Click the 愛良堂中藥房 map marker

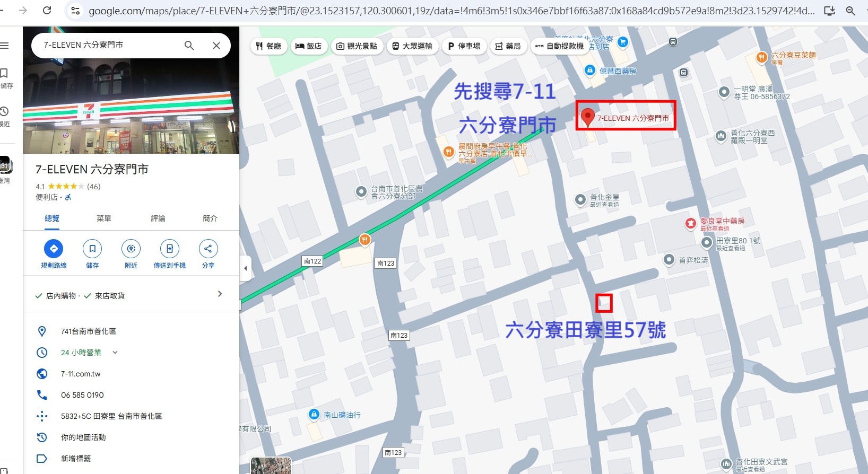pos(690,224)
